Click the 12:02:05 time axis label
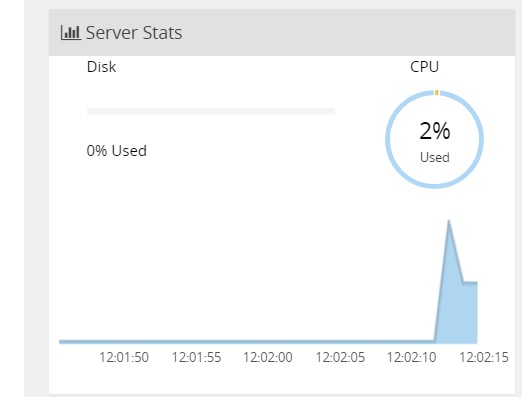 pos(340,357)
